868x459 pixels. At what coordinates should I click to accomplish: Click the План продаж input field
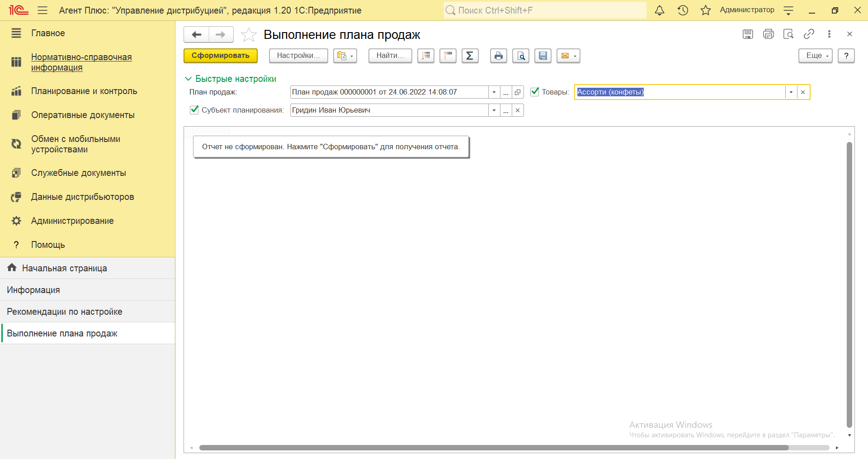click(x=389, y=92)
